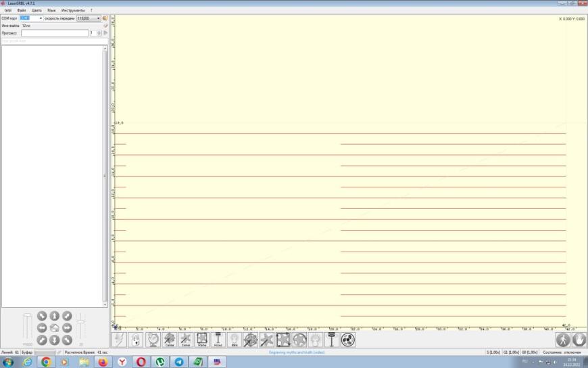Click the Blink custom button
The image size is (588, 368).
(235, 340)
